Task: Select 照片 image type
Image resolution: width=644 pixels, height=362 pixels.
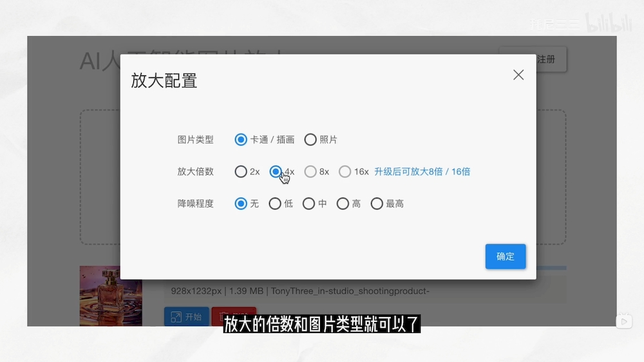Action: click(x=310, y=140)
